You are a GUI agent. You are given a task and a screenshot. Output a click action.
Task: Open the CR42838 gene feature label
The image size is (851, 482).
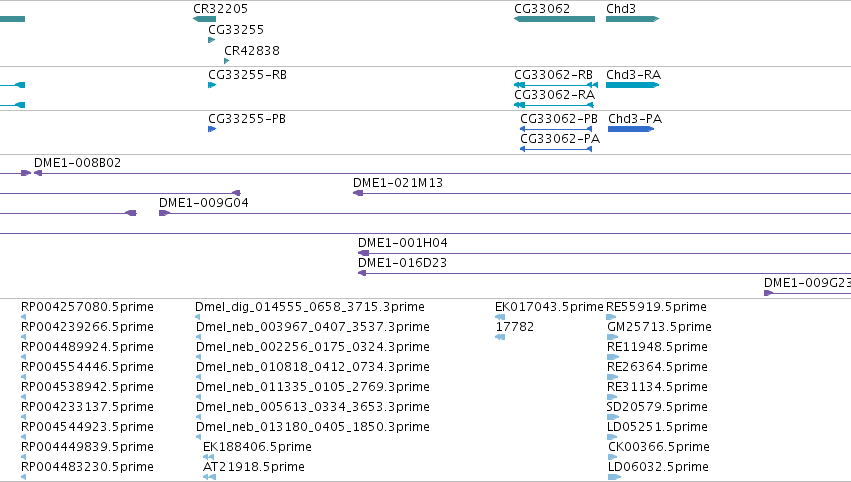[x=252, y=51]
